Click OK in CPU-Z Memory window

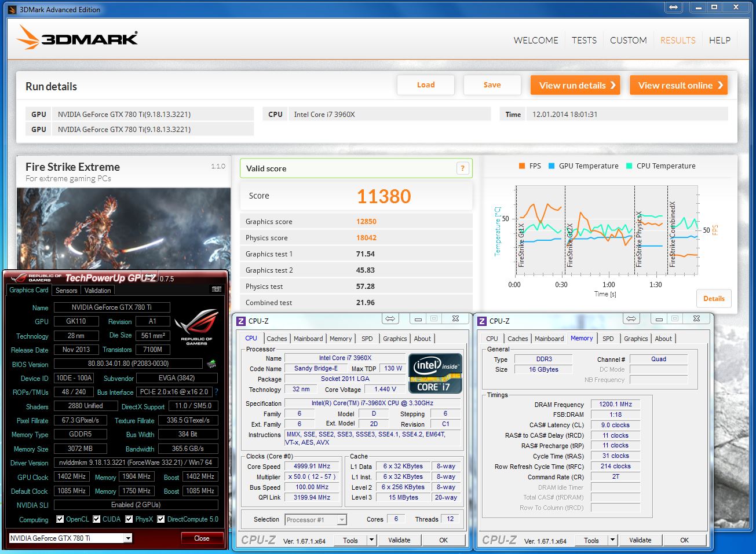[x=684, y=540]
